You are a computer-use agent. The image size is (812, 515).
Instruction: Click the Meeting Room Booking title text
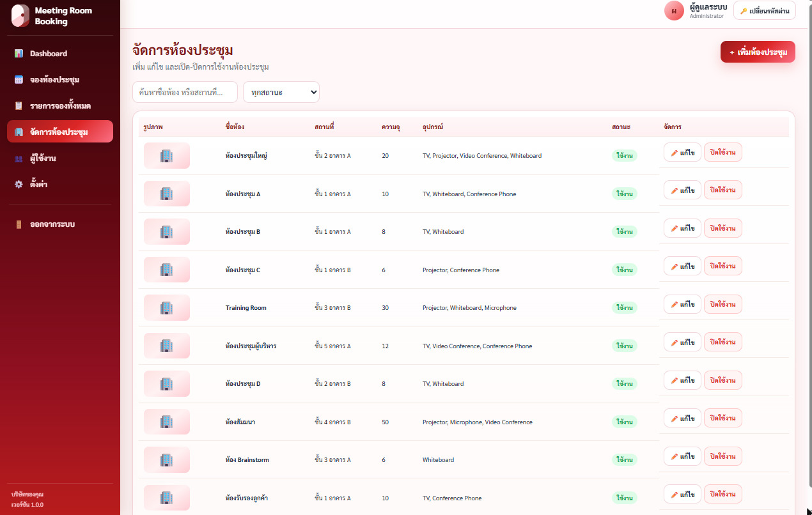tap(63, 16)
